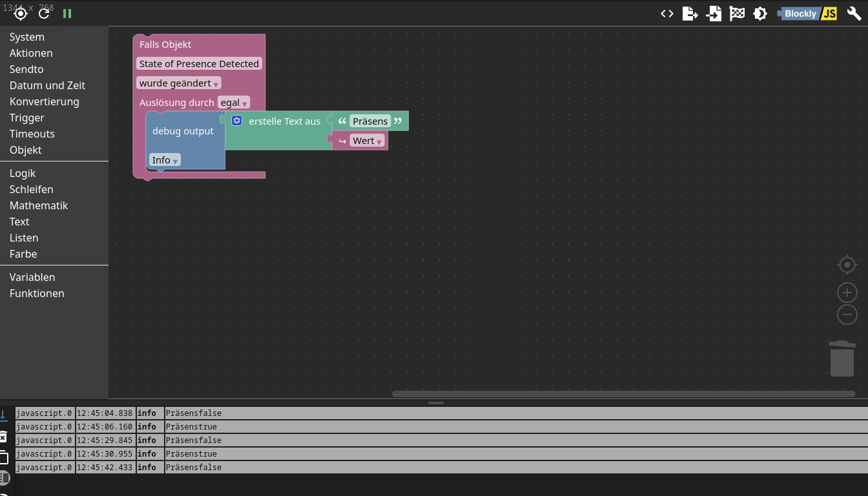Restart the script with the reload icon

tap(44, 14)
